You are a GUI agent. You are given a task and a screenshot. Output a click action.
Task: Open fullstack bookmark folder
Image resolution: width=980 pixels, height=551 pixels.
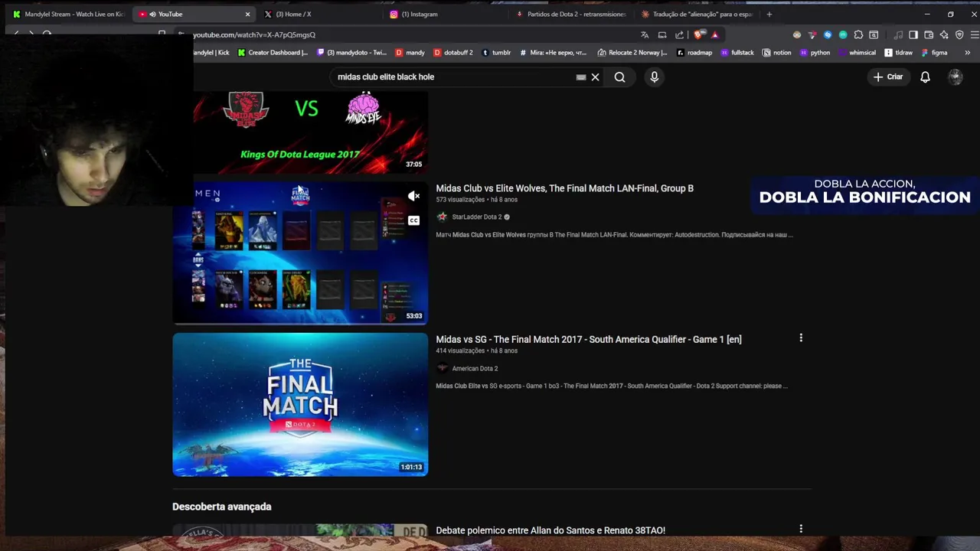click(737, 53)
